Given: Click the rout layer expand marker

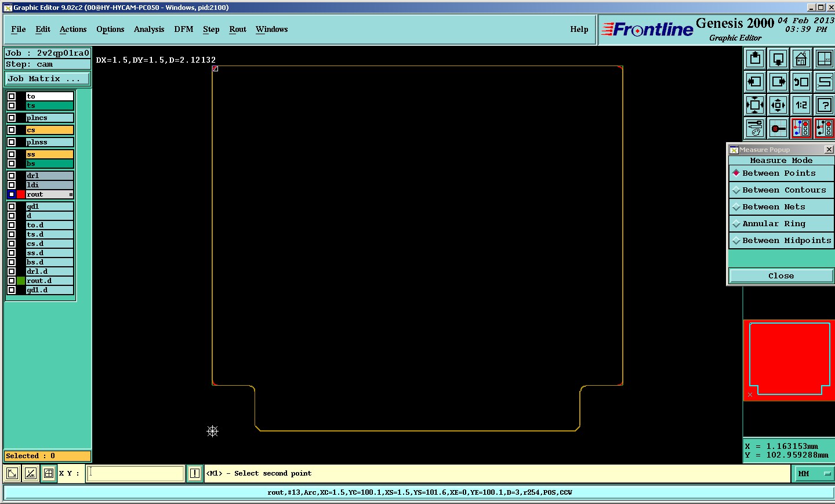Looking at the screenshot, I should tap(71, 194).
